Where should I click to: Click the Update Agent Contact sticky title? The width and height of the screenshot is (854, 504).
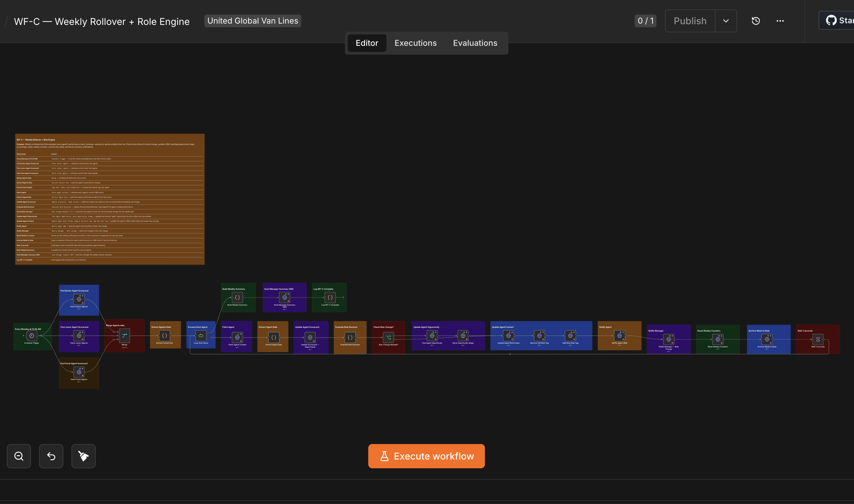point(502,327)
